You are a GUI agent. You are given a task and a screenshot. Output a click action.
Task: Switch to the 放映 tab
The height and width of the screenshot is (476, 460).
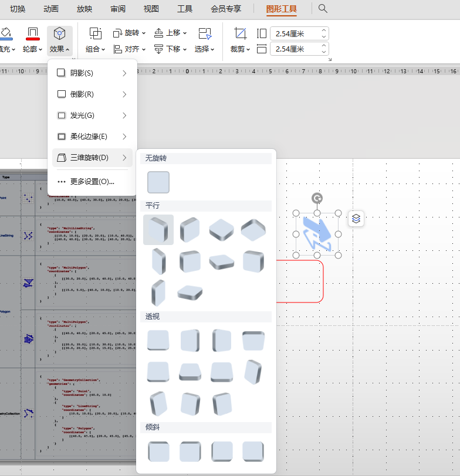point(84,9)
